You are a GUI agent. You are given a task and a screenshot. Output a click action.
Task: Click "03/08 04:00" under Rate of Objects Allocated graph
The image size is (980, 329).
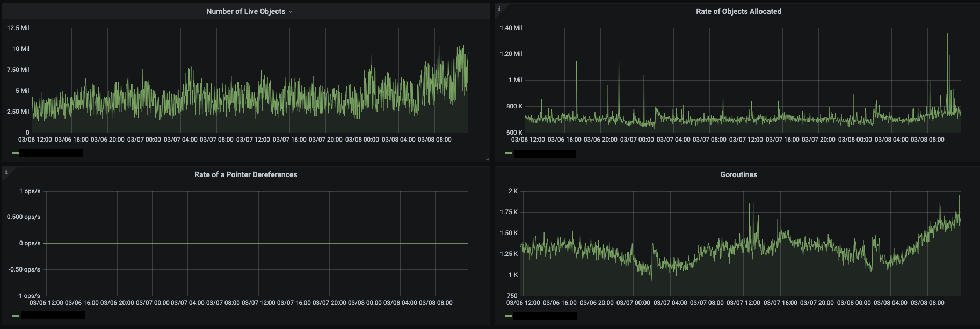(891, 140)
